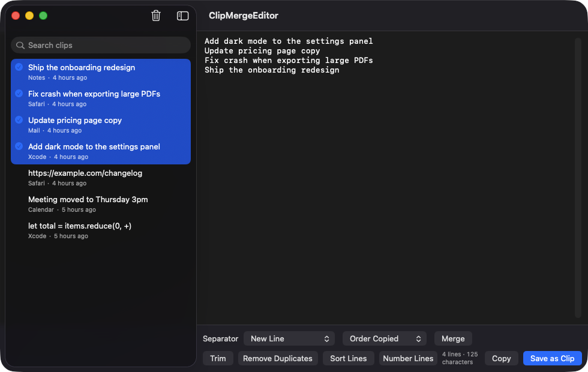This screenshot has width=588, height=372.
Task: Click the yellow minimize window button
Action: coord(29,16)
